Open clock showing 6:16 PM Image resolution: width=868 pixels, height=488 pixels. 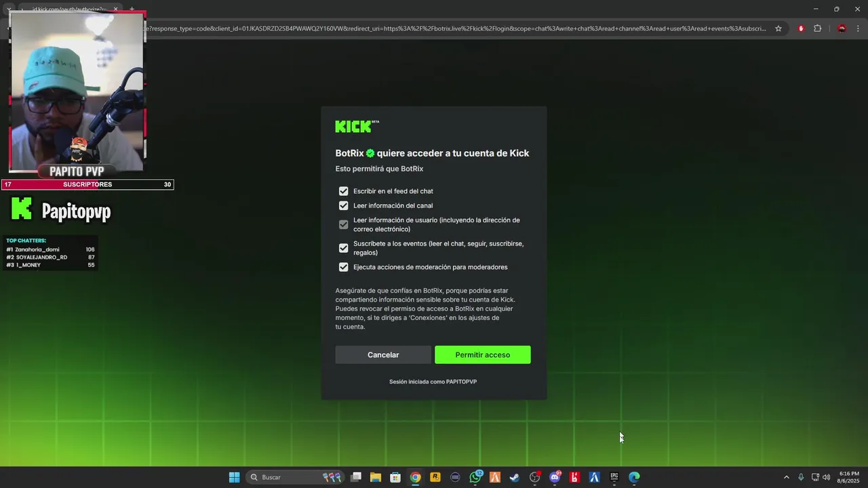pos(849,477)
